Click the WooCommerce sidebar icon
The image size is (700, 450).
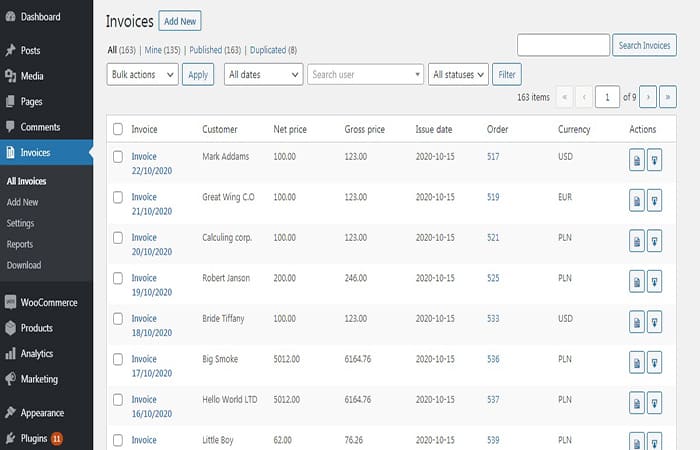pos(10,302)
